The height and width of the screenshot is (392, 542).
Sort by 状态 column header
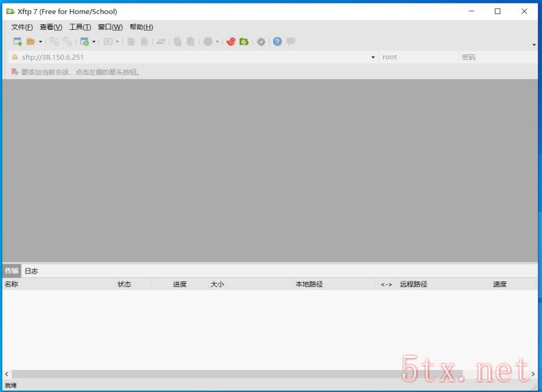[x=133, y=284]
